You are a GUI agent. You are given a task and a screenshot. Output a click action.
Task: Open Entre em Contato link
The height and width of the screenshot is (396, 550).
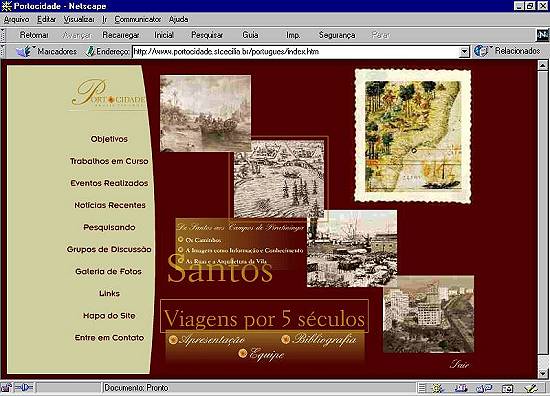coord(109,338)
